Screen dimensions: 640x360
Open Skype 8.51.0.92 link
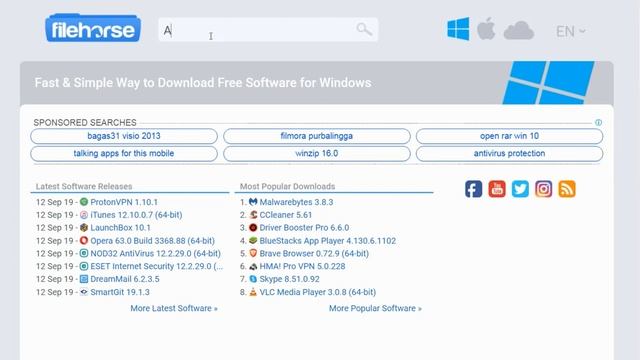point(290,279)
